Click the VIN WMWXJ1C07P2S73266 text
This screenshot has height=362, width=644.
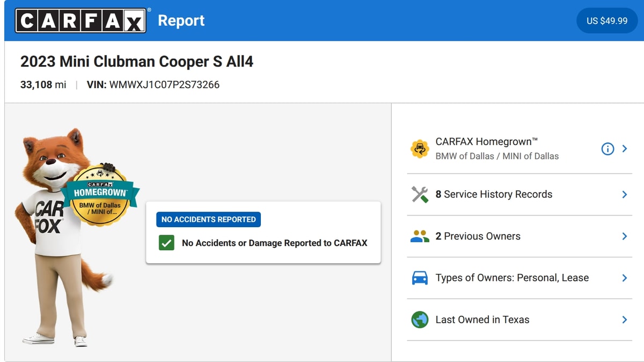153,85
